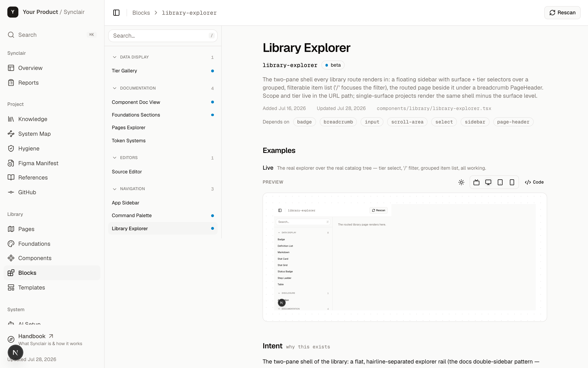Open Component Doc View block
Viewport: 588px width, 368px height.
click(163, 102)
